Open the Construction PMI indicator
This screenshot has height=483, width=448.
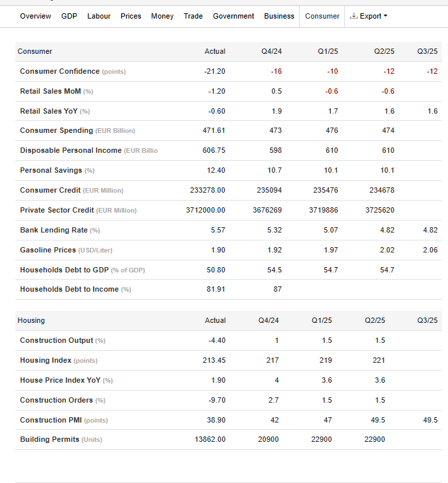tap(51, 420)
